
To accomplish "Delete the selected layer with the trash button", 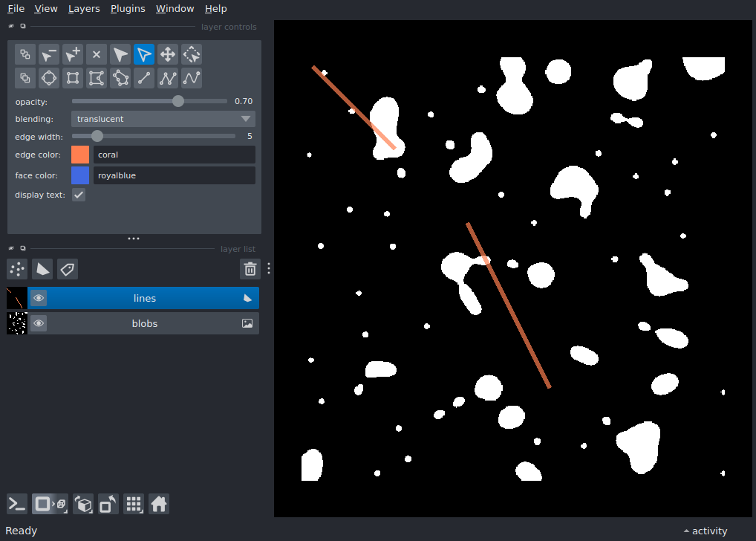I will point(250,269).
